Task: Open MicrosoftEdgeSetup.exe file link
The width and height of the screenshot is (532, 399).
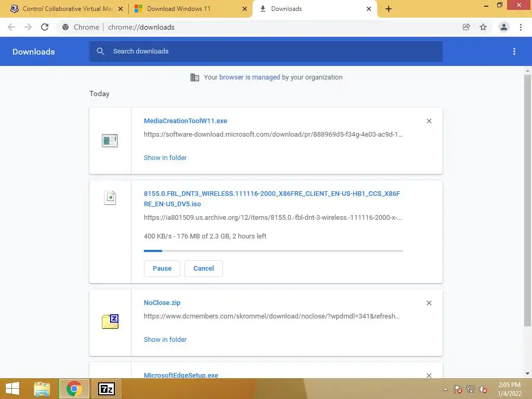Action: [x=181, y=375]
